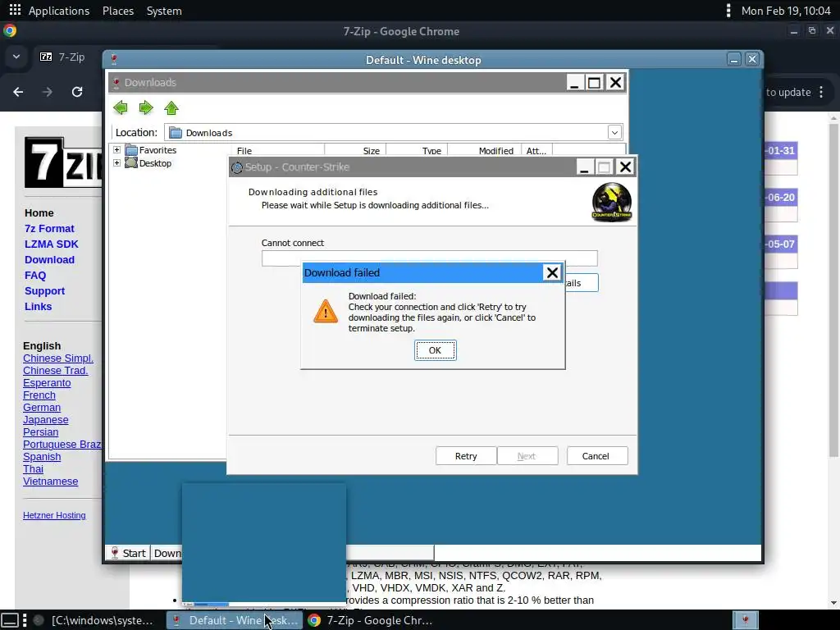The width and height of the screenshot is (840, 630).
Task: Open the Hetzner Hosting link
Action: [54, 515]
